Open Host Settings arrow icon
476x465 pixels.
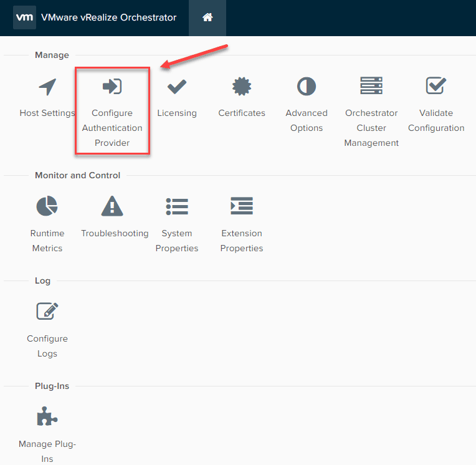click(x=47, y=87)
